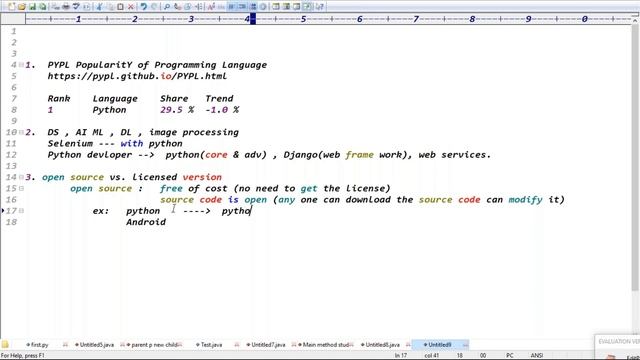The image size is (640, 360).
Task: Click the first window-pane icon in toolbar
Action: (276, 7)
